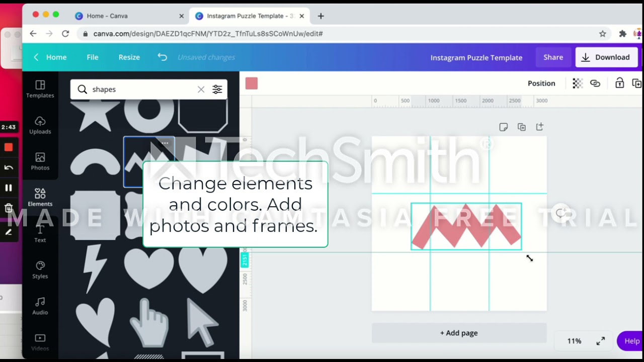Screen dimensions: 644x362
Task: Open the transparency checkerboard control
Action: click(578, 83)
